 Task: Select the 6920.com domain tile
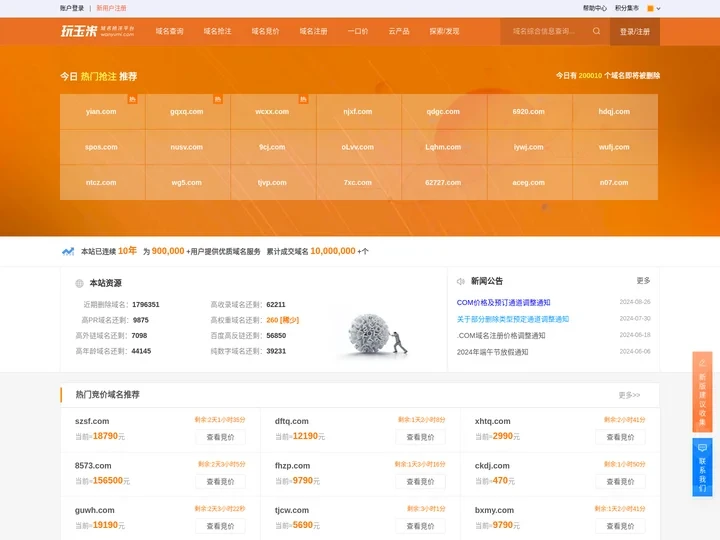pos(529,112)
